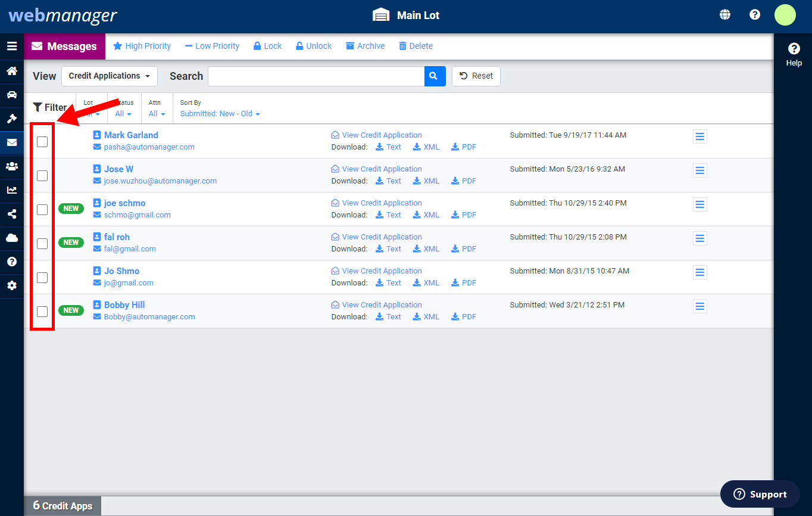This screenshot has width=812, height=516.
Task: Change the Submitted: New - Old sort dropdown
Action: (220, 113)
